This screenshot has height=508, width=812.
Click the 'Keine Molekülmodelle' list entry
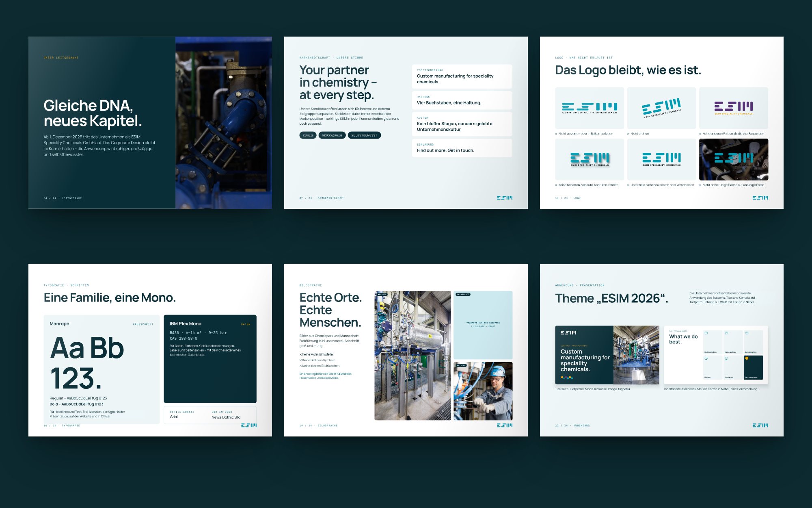[316, 354]
